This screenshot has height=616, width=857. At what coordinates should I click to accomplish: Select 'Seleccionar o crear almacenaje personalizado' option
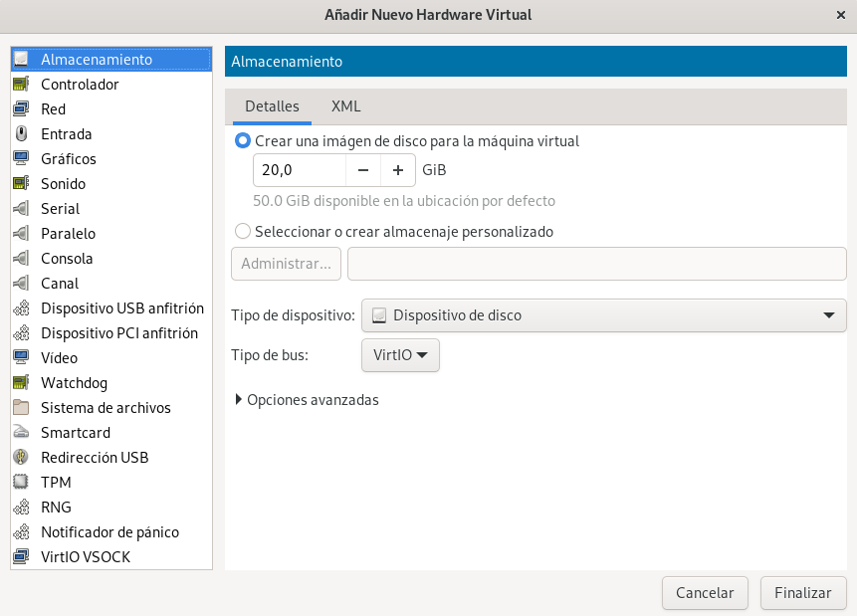243,231
